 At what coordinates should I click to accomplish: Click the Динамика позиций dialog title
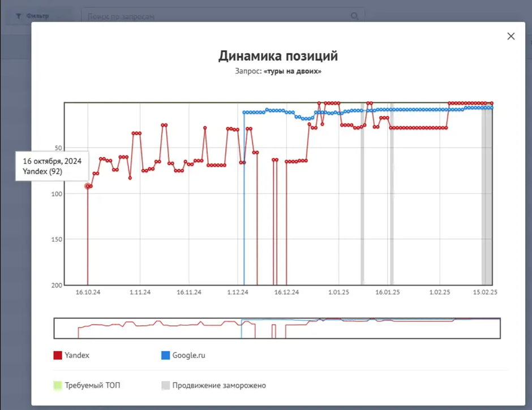(x=277, y=57)
